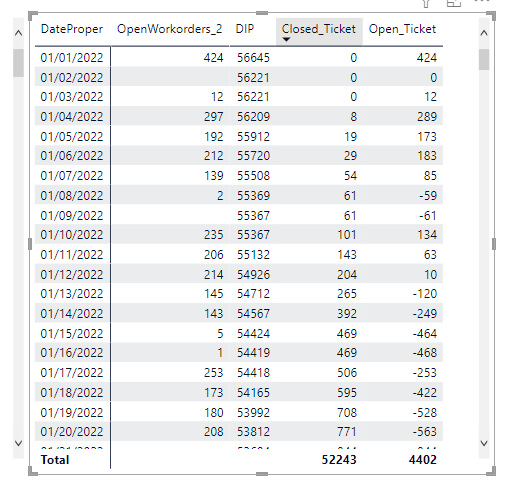The image size is (516, 490).
Task: Click DIP value 55132
Action: 253,255
